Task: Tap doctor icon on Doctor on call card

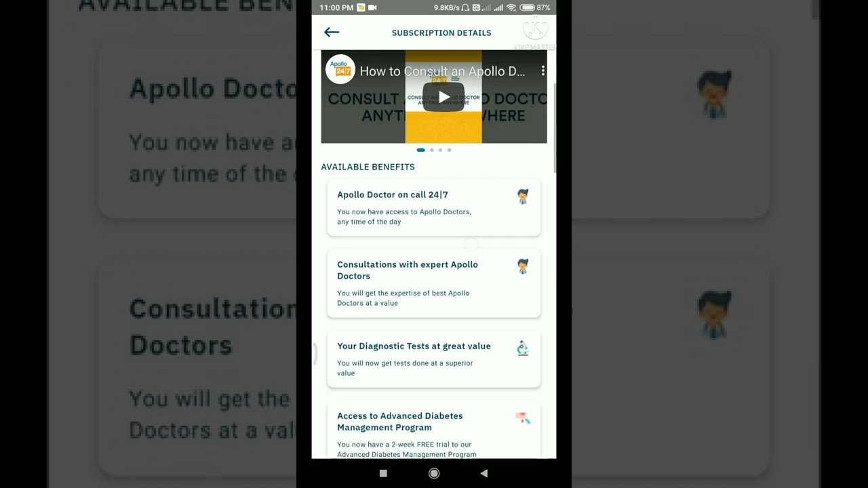Action: pos(523,197)
